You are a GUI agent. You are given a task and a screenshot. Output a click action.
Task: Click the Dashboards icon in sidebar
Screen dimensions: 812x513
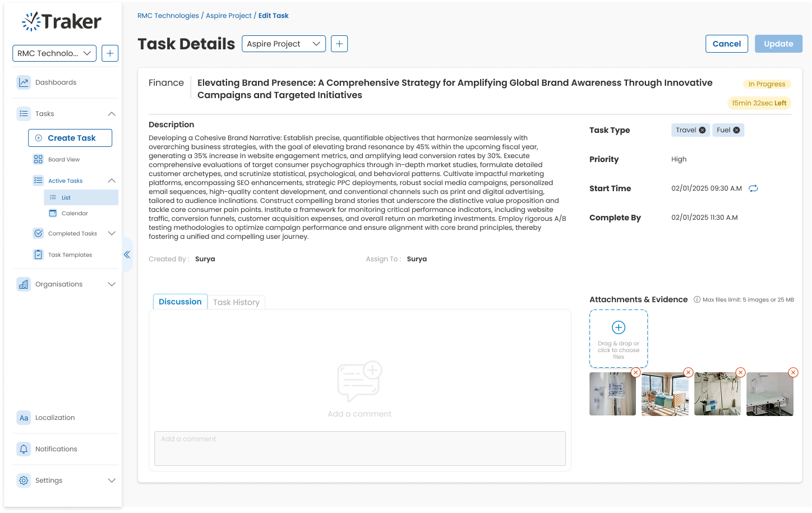point(24,82)
